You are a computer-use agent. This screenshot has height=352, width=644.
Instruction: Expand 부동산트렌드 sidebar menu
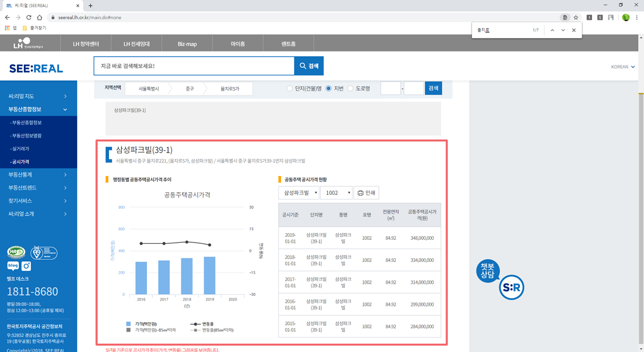tap(38, 188)
